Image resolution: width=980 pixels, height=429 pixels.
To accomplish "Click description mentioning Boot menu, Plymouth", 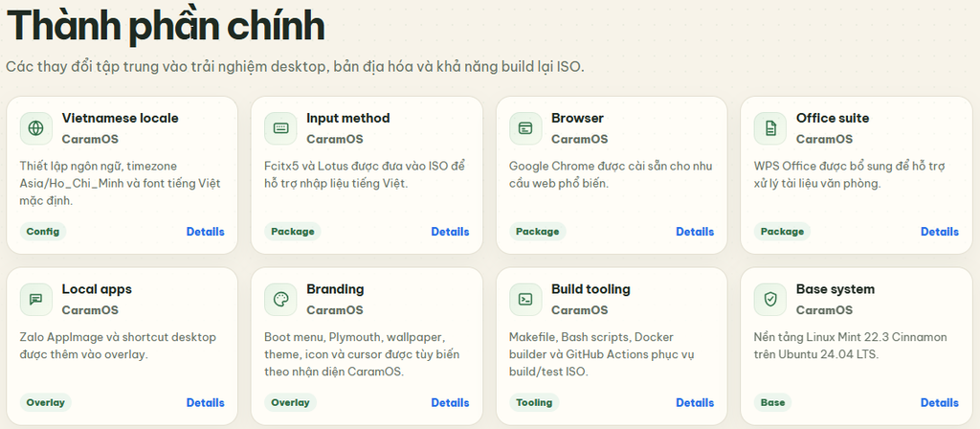I will point(362,354).
